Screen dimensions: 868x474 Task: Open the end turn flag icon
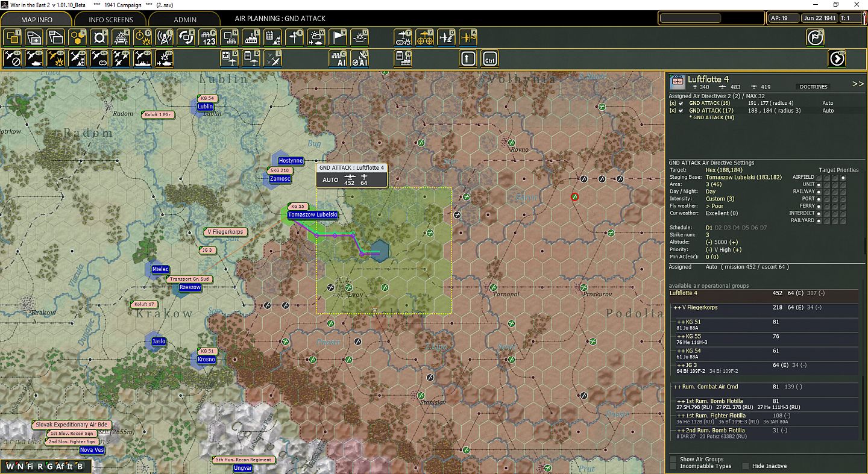(816, 37)
